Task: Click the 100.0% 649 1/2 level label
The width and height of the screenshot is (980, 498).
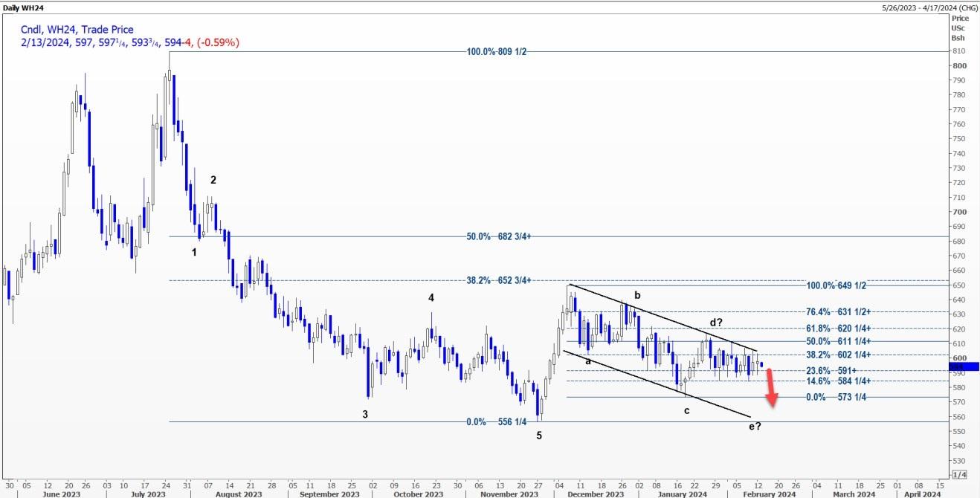Action: click(837, 285)
